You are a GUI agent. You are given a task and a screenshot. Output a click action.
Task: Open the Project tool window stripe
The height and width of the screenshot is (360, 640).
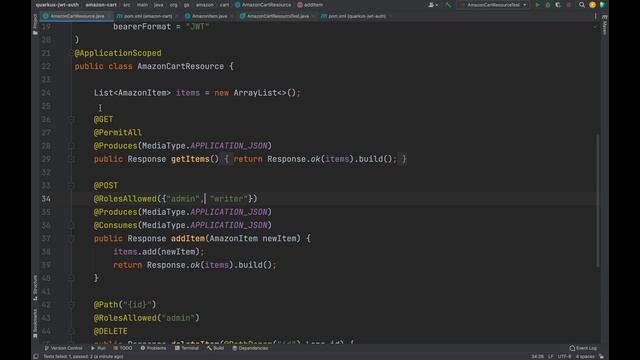click(x=35, y=24)
